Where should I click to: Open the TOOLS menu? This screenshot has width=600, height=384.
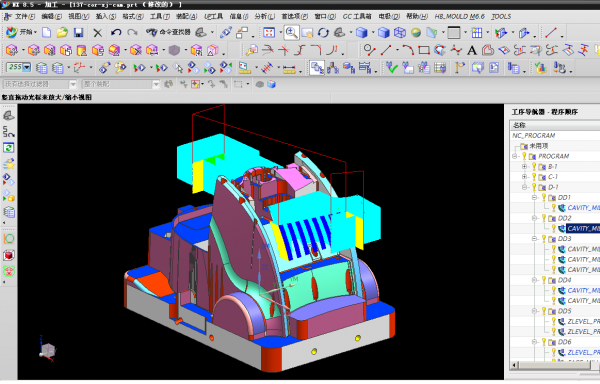[x=501, y=16]
